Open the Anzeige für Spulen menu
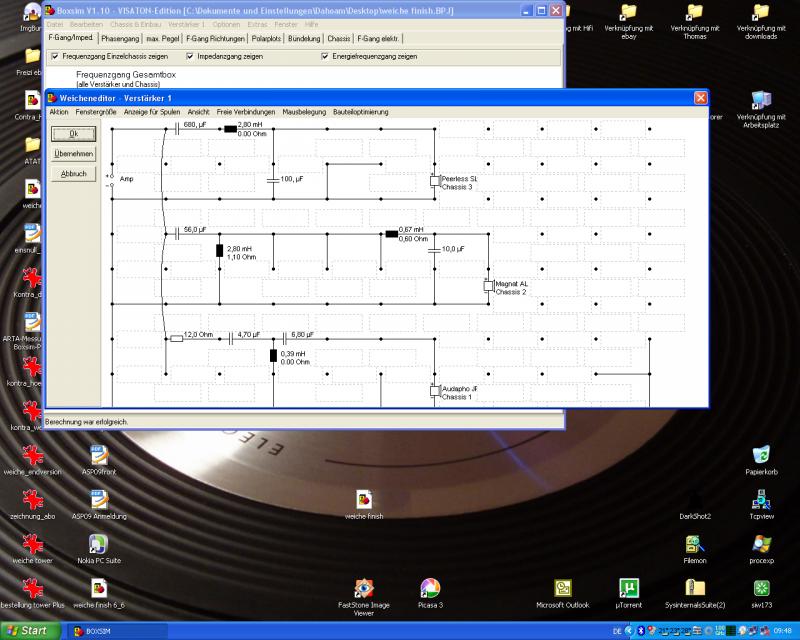This screenshot has width=800, height=640. (152, 112)
